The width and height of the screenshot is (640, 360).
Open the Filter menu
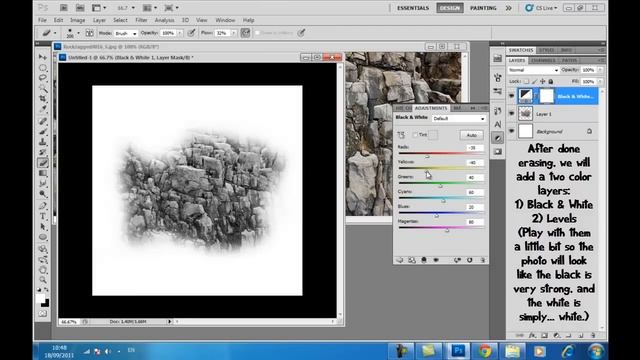click(x=141, y=20)
